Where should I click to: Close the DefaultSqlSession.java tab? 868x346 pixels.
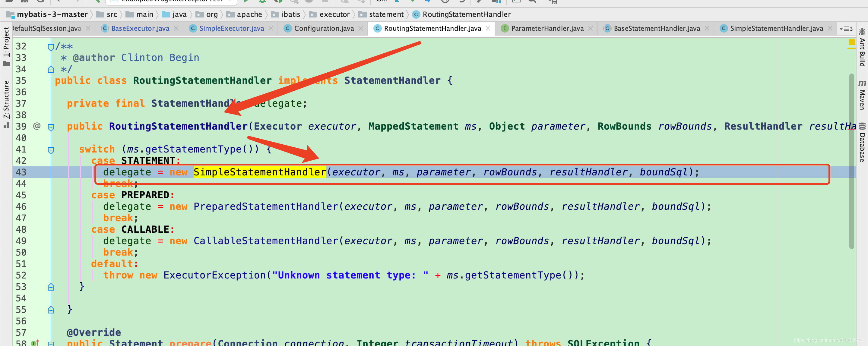click(88, 29)
